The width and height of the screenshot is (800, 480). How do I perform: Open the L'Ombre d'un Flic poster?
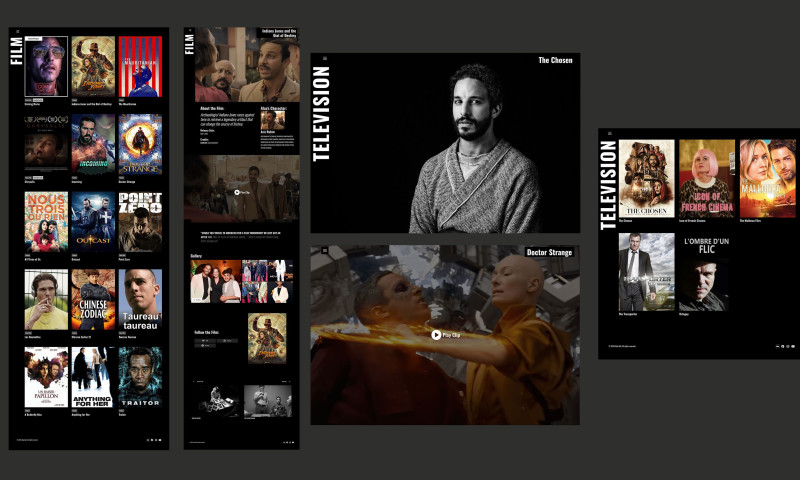click(x=707, y=272)
